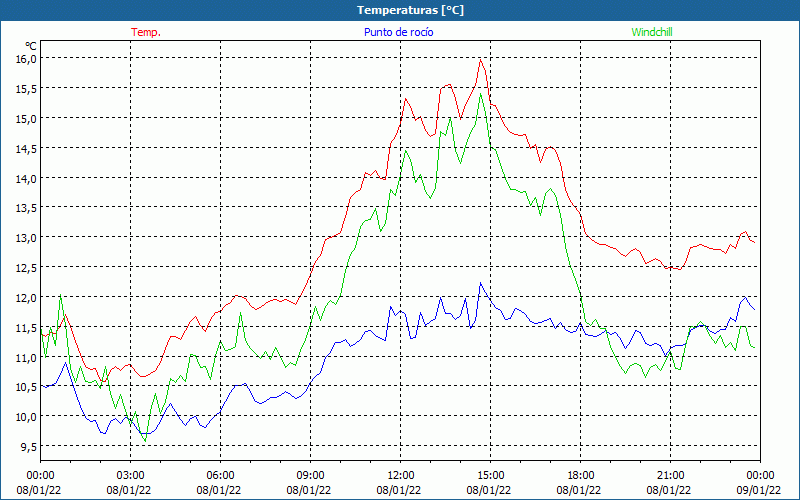Click the 10,5 y-axis value

[x=27, y=387]
